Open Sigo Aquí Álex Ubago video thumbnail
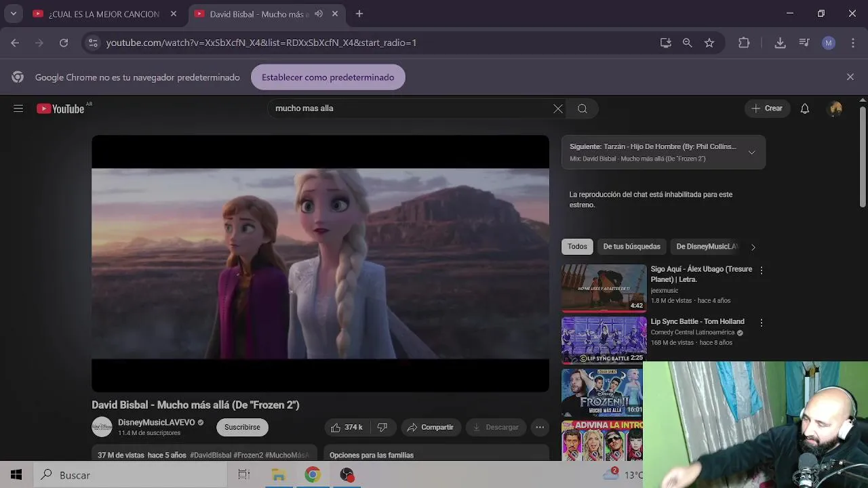The image size is (868, 488). click(x=604, y=288)
